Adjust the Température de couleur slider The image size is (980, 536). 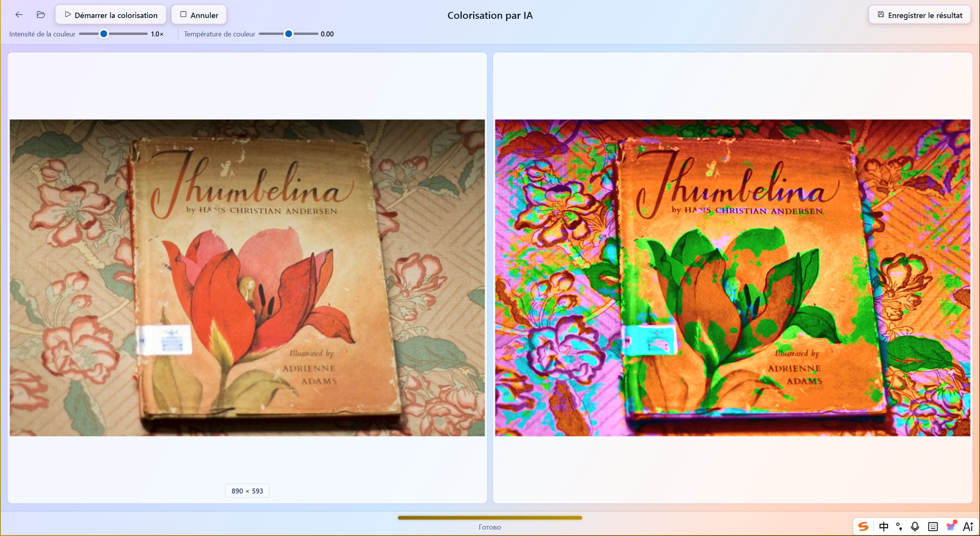(289, 34)
